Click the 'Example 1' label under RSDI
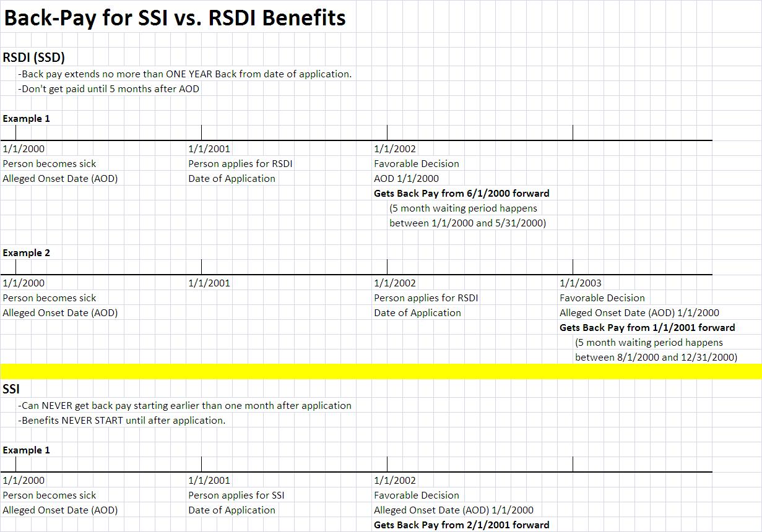The image size is (762, 532). click(x=26, y=118)
